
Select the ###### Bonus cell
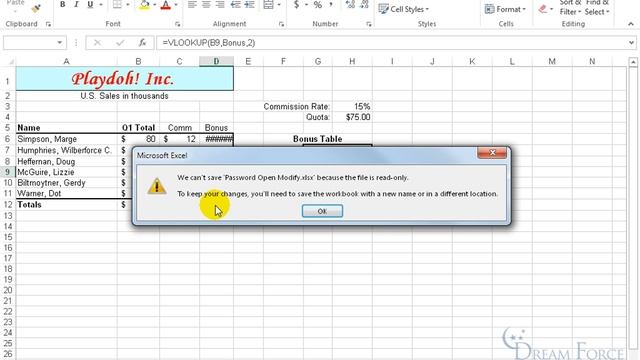tap(216, 139)
